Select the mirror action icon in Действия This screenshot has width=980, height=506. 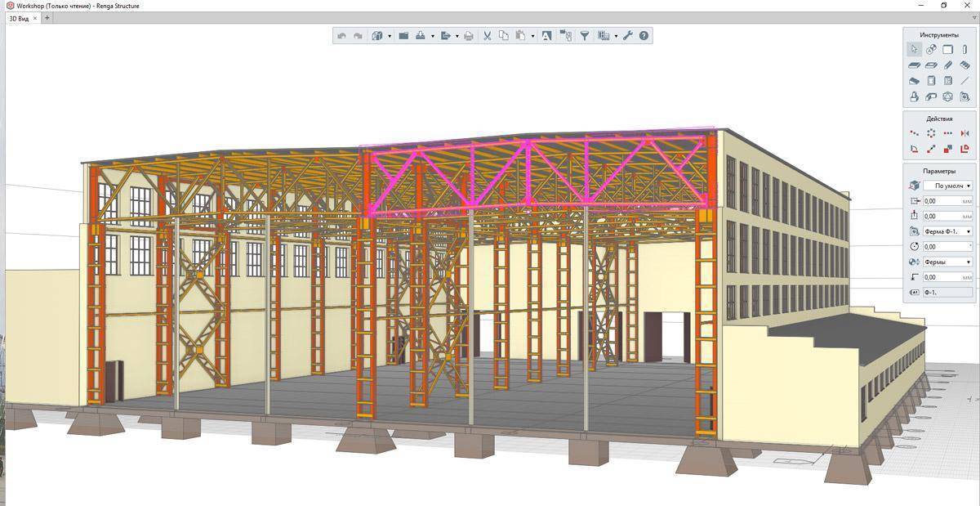[964, 133]
